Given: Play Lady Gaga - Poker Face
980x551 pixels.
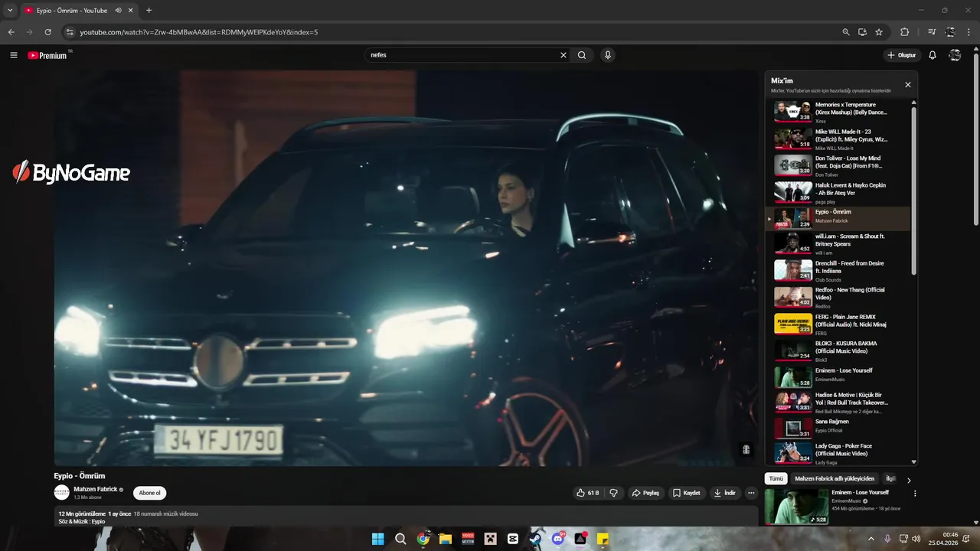Looking at the screenshot, I should (x=838, y=453).
